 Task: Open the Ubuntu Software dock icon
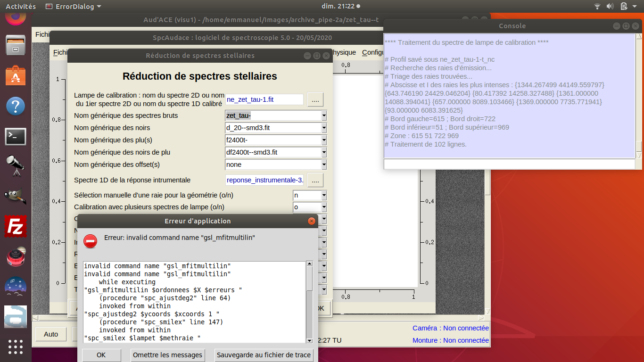tap(16, 76)
